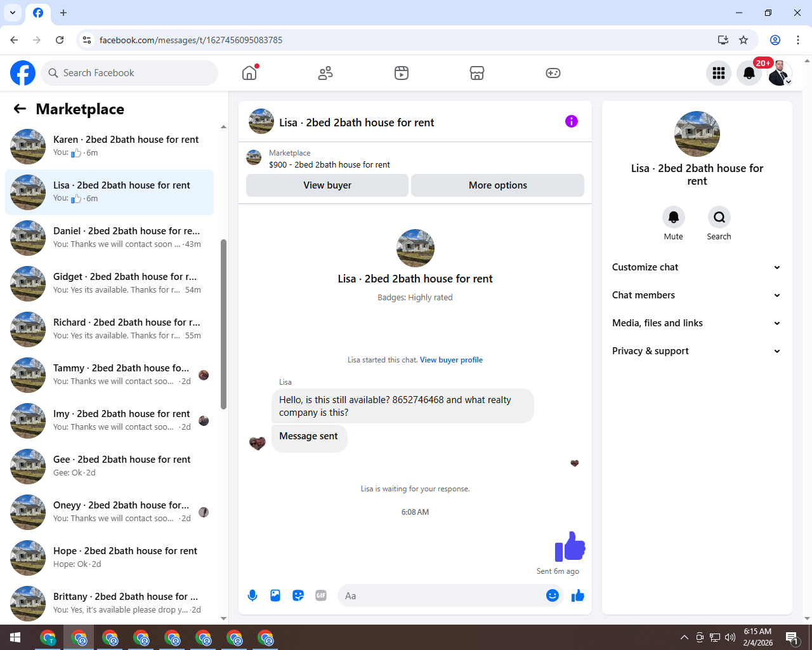This screenshot has width=812, height=650.
Task: Expand the Privacy & support section
Action: [x=697, y=351]
